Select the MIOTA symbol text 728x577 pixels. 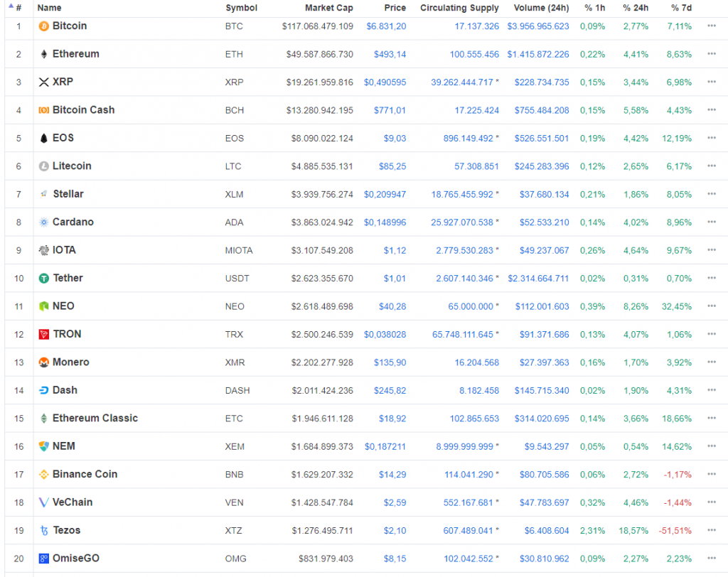239,251
